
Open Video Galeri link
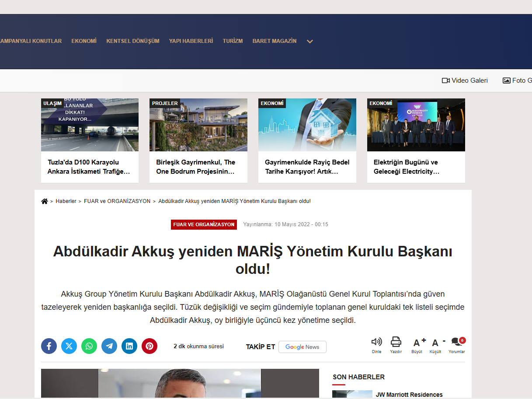465,80
